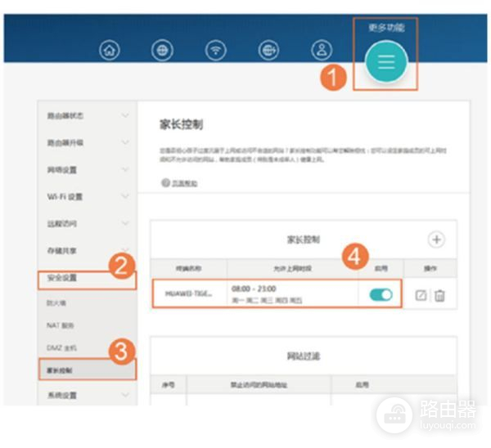Screen dimensions: 491x448
Task: Open 防火墙 in the sidebar
Action: click(56, 302)
